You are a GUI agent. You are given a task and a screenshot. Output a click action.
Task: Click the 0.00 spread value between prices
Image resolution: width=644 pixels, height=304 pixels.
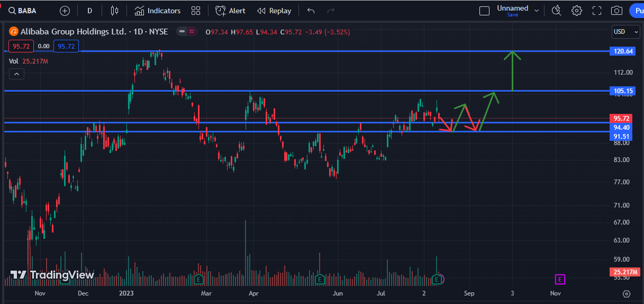click(42, 47)
